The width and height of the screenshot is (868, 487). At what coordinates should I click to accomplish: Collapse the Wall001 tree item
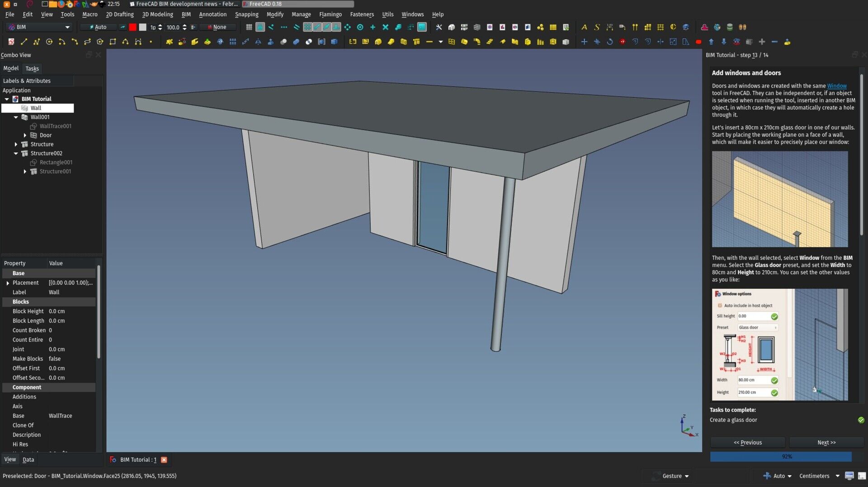16,117
